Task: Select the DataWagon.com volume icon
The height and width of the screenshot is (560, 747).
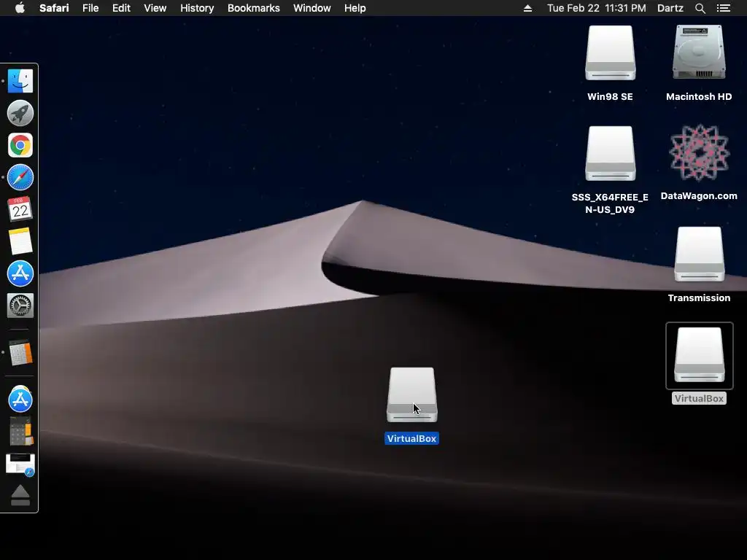Action: 699,153
